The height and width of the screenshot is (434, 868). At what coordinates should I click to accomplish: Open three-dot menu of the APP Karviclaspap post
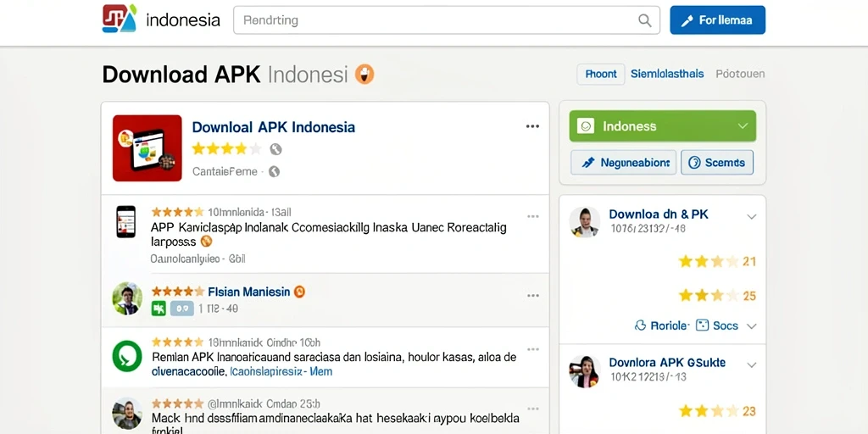(533, 216)
